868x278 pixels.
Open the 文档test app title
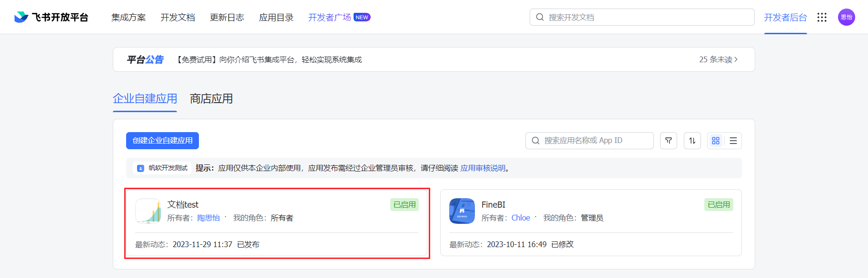[x=183, y=204]
